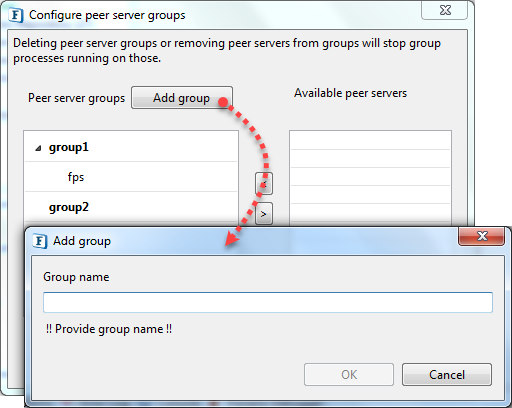Viewport: 512px width, 408px height.
Task: Click into the Group name field
Action: [268, 302]
